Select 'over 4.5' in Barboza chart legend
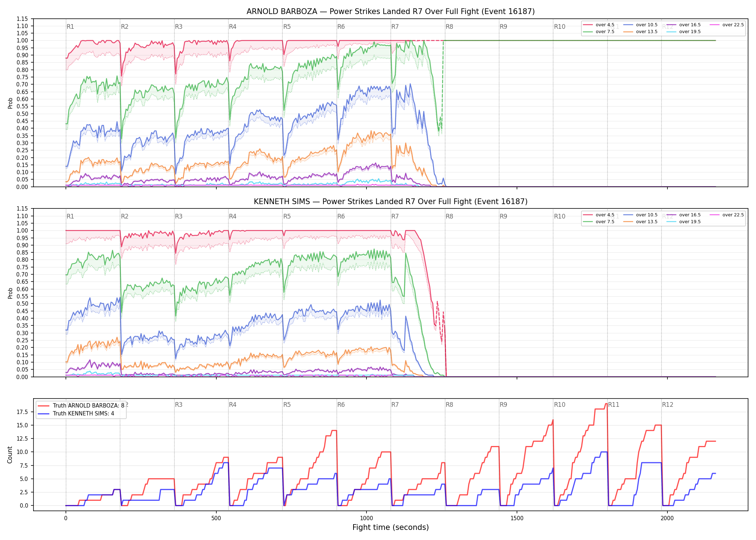The height and width of the screenshot is (540, 756). 599,25
